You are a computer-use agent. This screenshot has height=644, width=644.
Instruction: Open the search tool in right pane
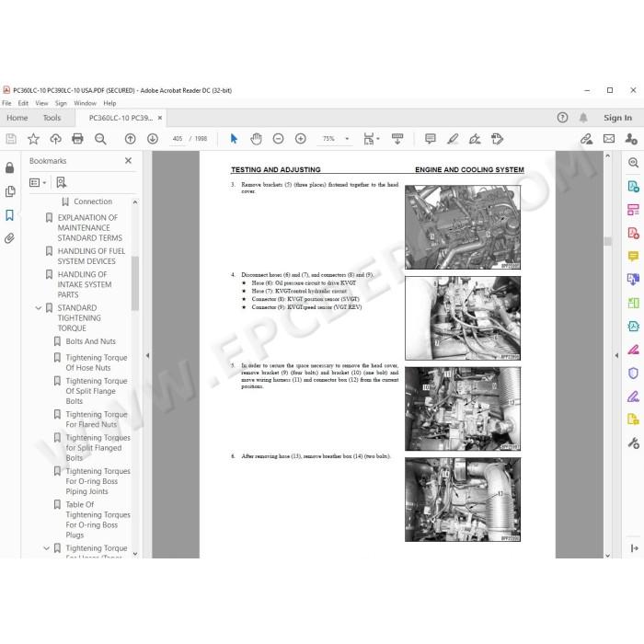tap(633, 163)
